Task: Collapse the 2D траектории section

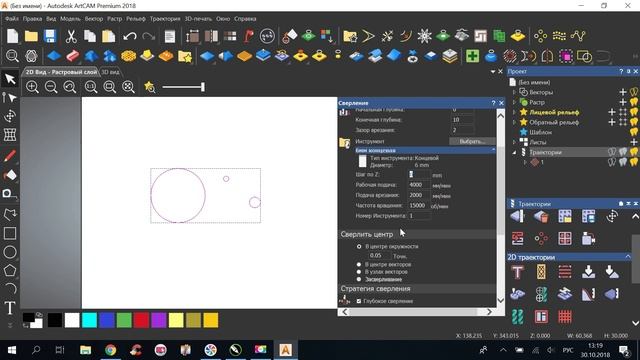Action: pos(628,257)
